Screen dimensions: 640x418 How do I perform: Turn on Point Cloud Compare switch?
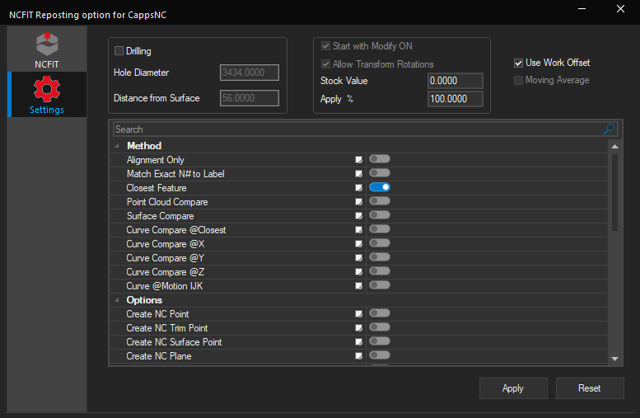[380, 201]
